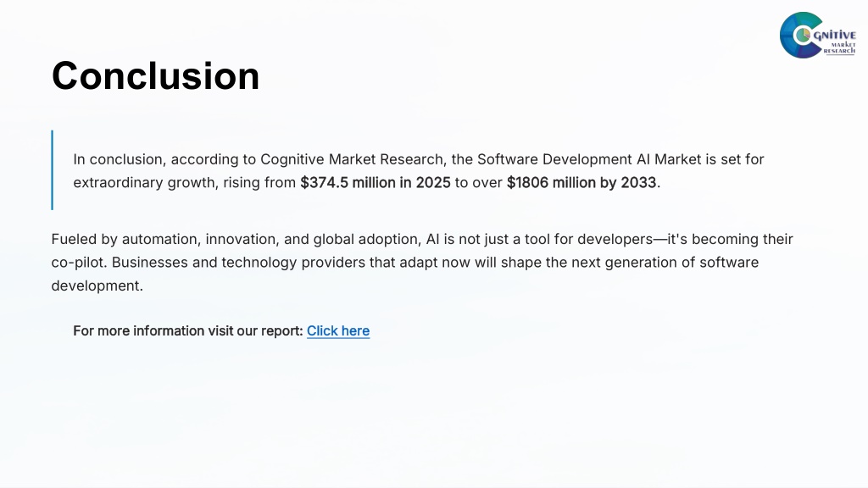The width and height of the screenshot is (868, 488).
Task: Open the 'Click here' report link
Action: point(338,331)
